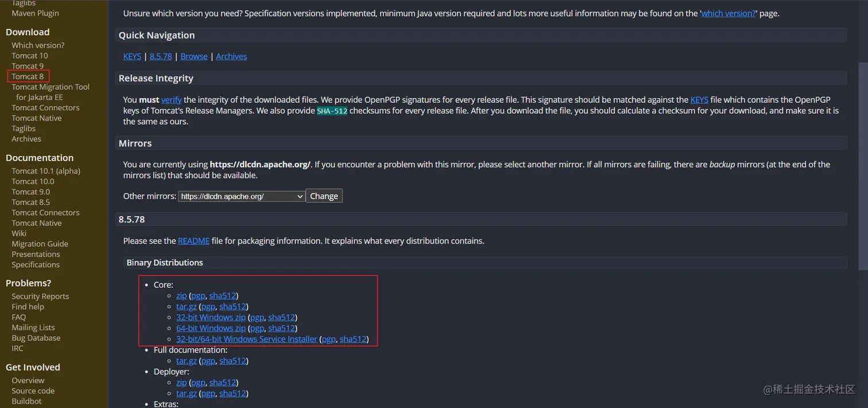Open the README file link

coord(193,241)
